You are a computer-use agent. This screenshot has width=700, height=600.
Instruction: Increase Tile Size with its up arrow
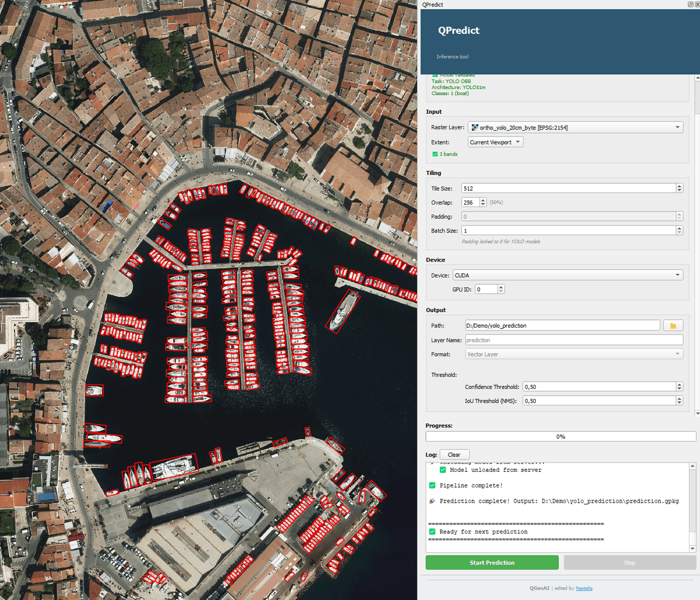679,185
